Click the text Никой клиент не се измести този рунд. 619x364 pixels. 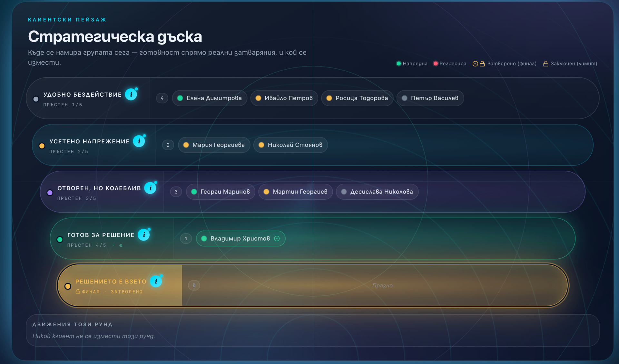coord(94,336)
